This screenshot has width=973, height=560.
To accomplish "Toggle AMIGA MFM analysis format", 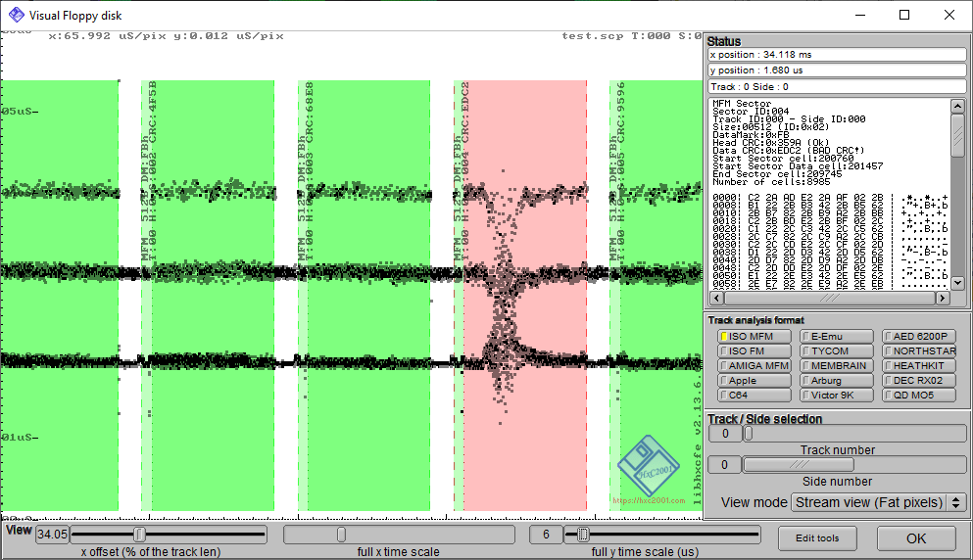I will tap(754, 366).
